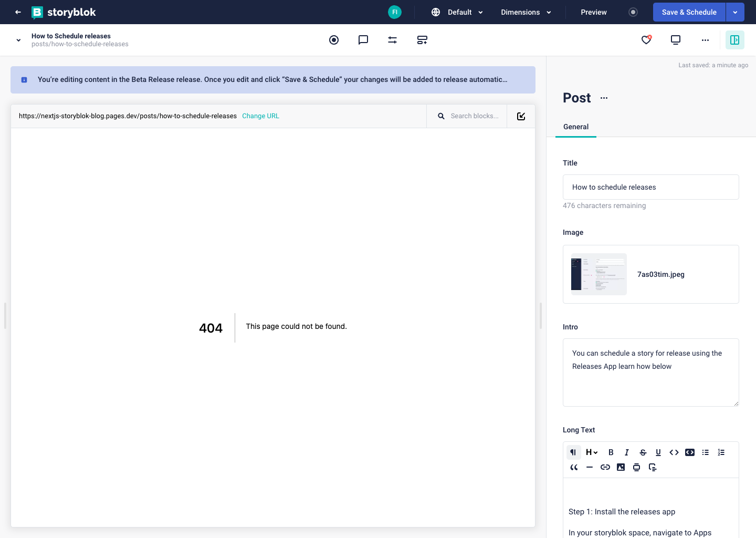Open the Dimensions dropdown
Viewport: 756px width, 538px height.
point(526,12)
